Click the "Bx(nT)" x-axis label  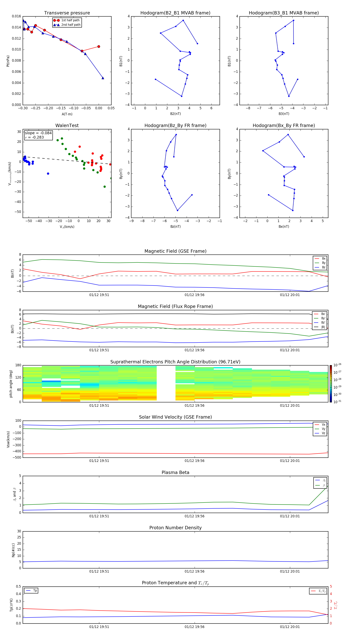284,227
